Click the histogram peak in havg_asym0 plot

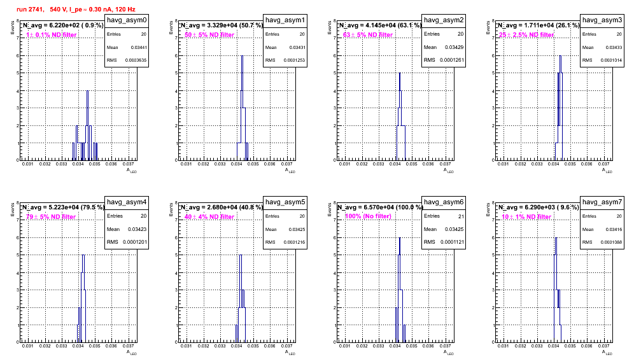pyautogui.click(x=87, y=91)
